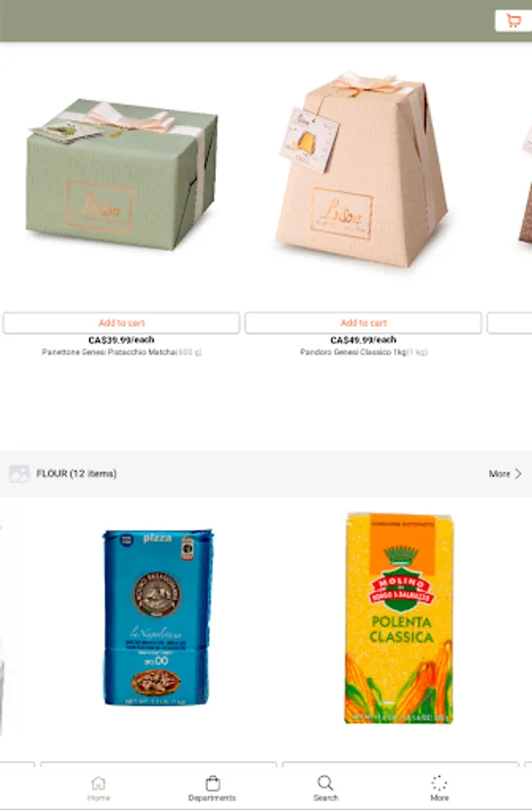
Task: Tap the CA$49.99/each price label
Action: (x=363, y=340)
